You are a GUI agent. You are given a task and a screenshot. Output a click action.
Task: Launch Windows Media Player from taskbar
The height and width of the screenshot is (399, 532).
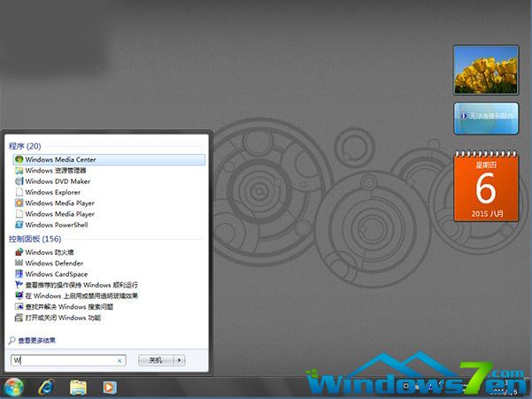(x=110, y=387)
